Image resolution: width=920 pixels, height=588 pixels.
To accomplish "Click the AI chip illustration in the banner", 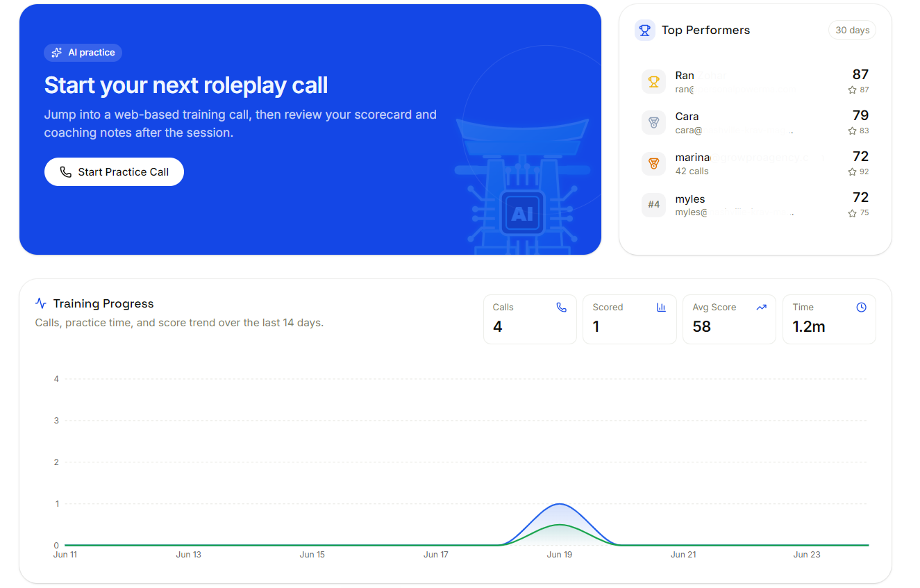I will (522, 214).
